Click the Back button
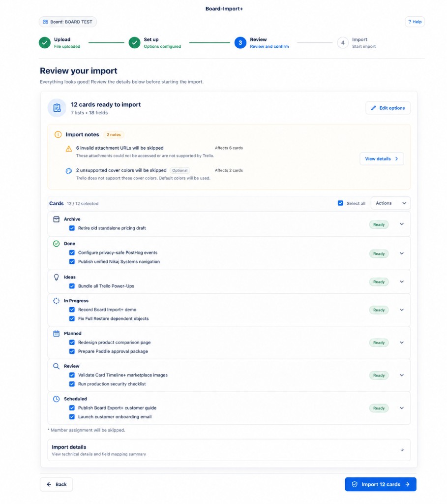The height and width of the screenshot is (504, 447). (x=56, y=484)
